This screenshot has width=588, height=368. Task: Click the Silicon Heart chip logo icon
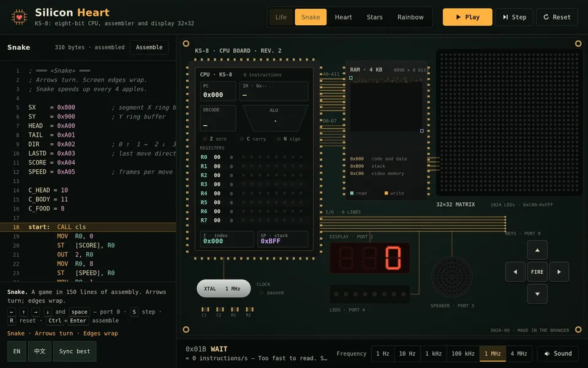coord(19,17)
